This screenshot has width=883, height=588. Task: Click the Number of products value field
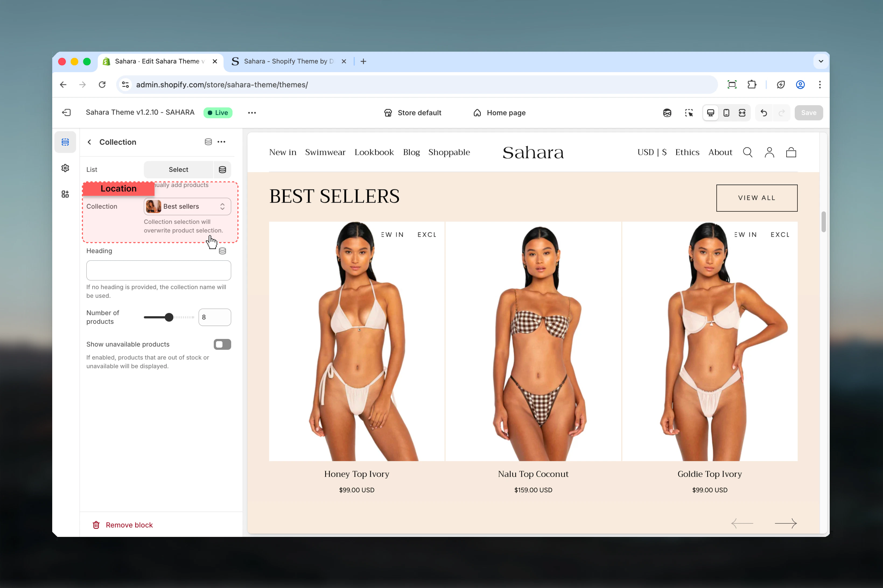click(215, 317)
